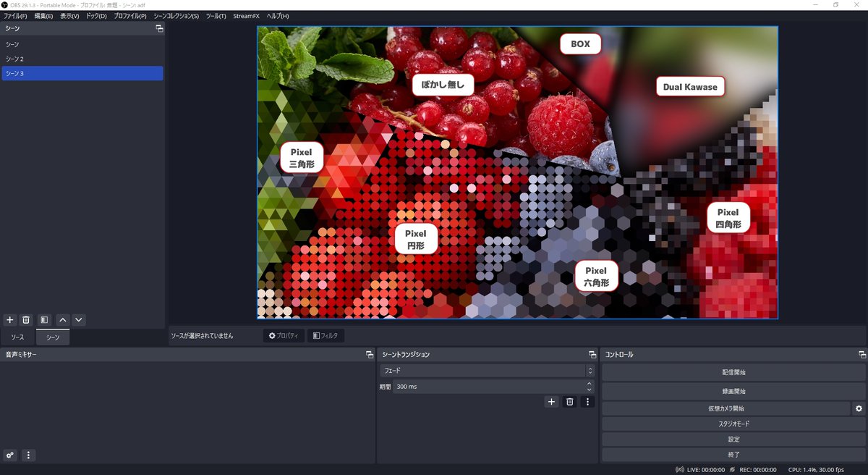Click the Pixel 四角形 label in preview

pos(728,217)
